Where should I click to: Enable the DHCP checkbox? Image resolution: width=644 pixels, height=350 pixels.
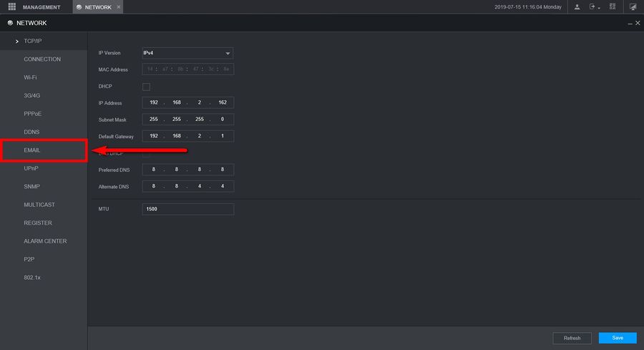146,87
